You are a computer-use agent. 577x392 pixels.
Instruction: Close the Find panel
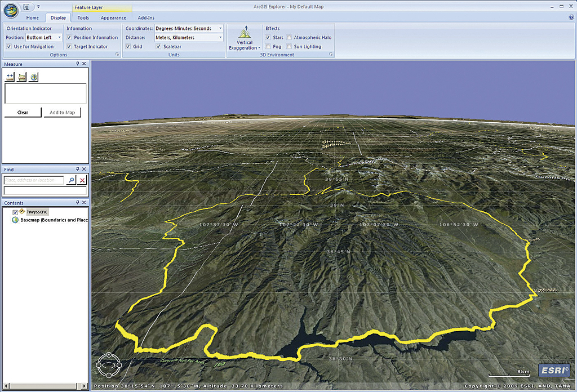tap(85, 169)
